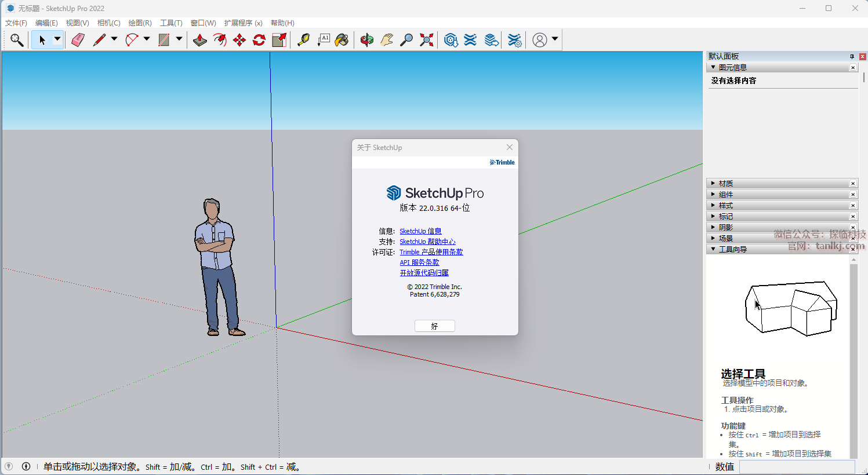Select the Pan hand tool
This screenshot has height=475, width=868.
click(x=387, y=40)
